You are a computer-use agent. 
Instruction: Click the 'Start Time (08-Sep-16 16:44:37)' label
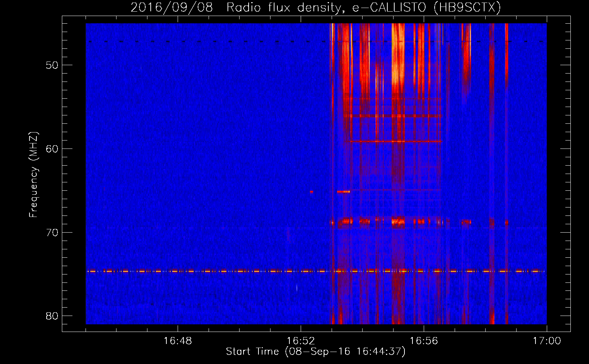[316, 352]
